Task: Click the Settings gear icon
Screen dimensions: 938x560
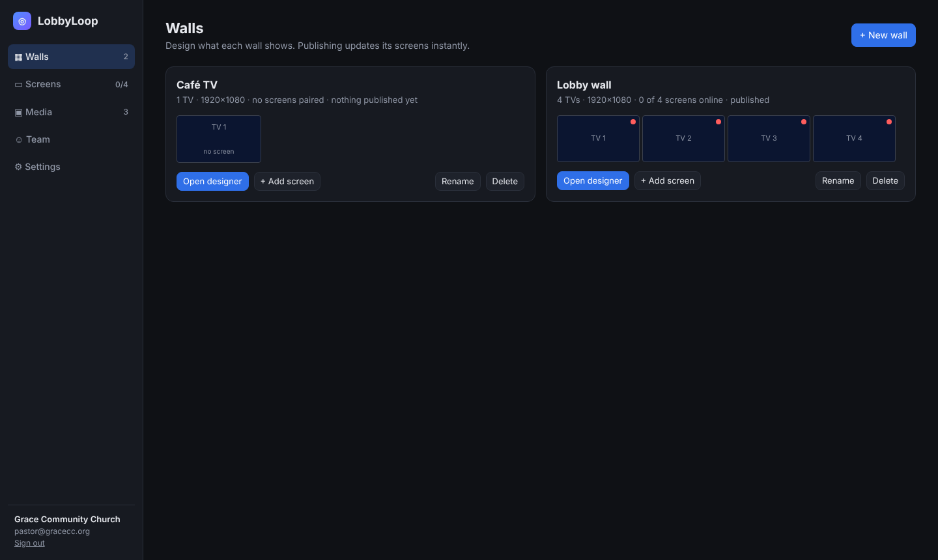Action: (18, 167)
